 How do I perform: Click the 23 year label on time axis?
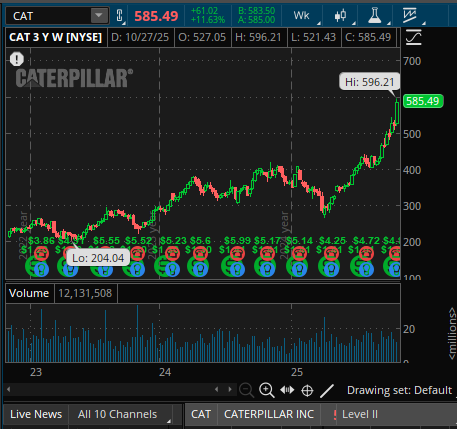click(x=36, y=372)
